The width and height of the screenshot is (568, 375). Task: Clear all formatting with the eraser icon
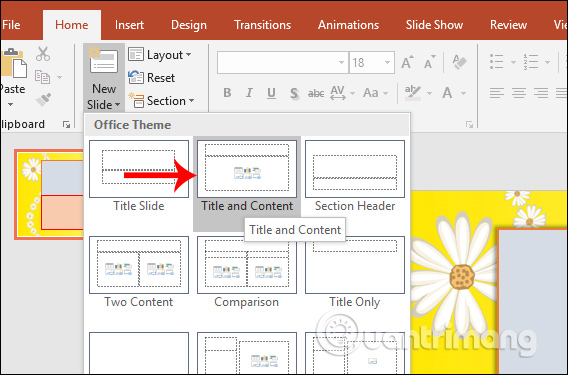pos(459,62)
